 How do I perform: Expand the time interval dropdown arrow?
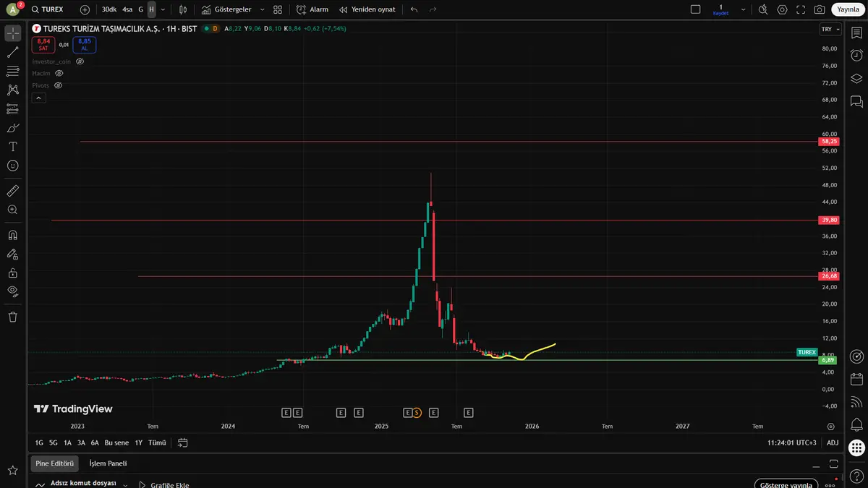[x=163, y=9]
